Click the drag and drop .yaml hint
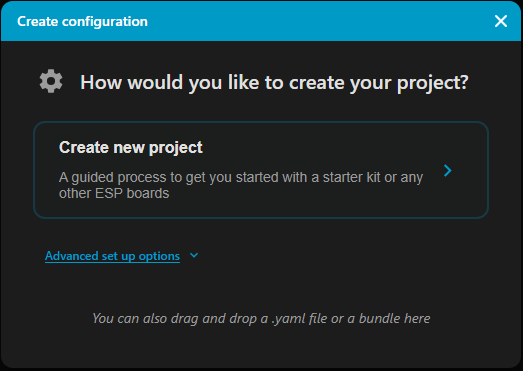This screenshot has width=523, height=371. [x=261, y=318]
